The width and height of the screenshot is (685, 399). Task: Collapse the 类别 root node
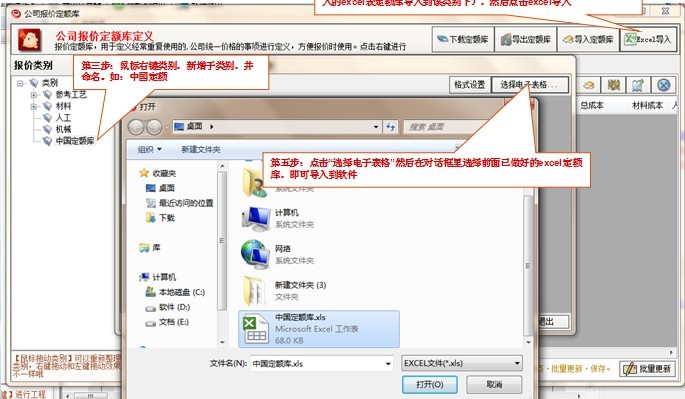tap(20, 83)
